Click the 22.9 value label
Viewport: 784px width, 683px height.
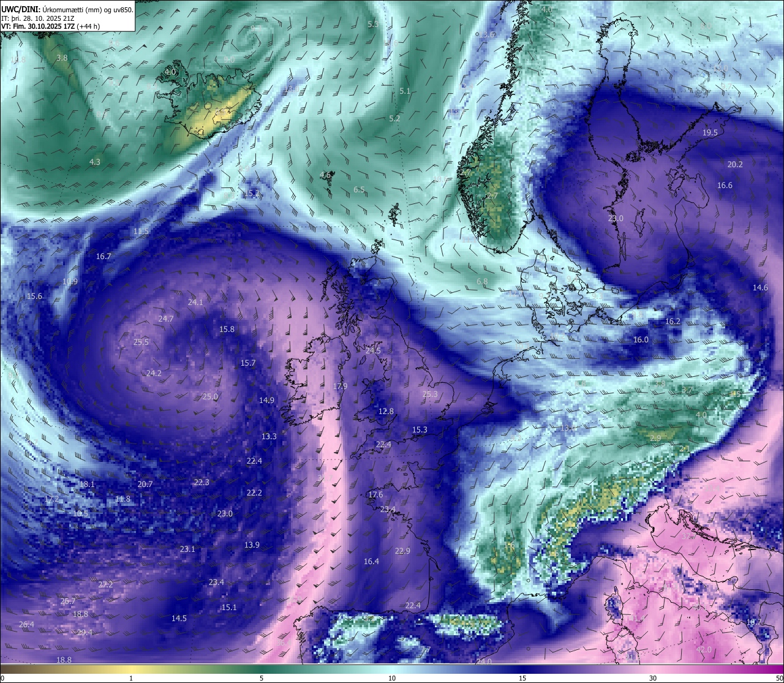pos(402,551)
